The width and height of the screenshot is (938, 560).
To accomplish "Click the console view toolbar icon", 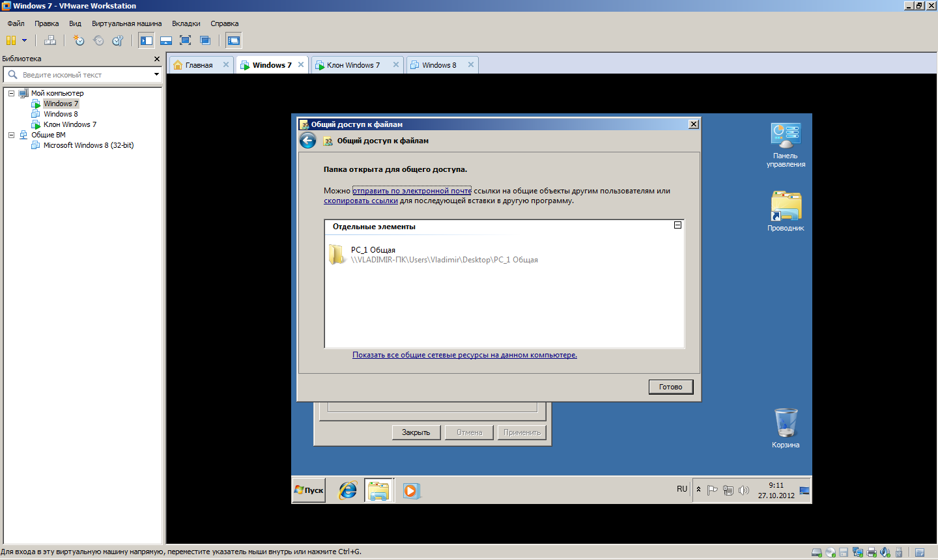I will pyautogui.click(x=234, y=40).
